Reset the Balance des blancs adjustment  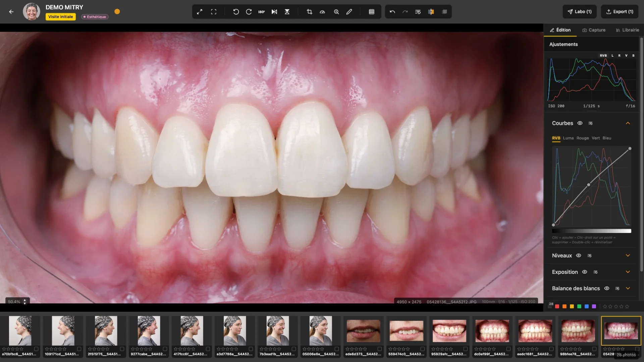(618, 289)
